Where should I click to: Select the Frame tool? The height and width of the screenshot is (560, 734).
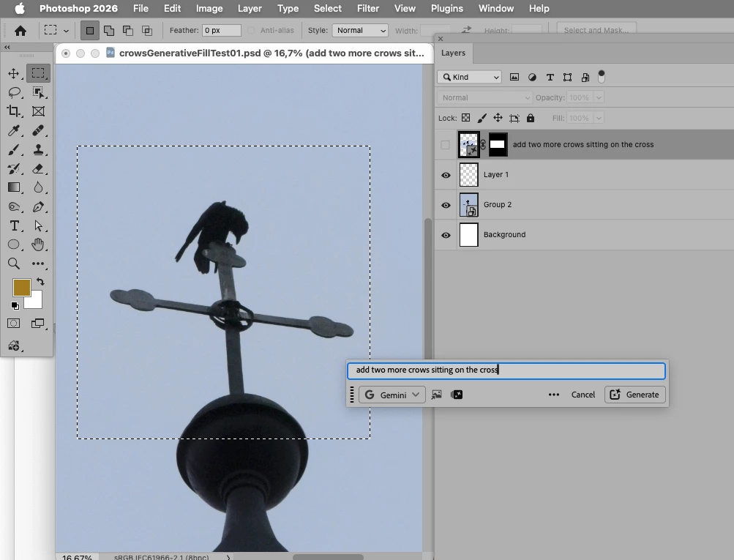coord(38,111)
